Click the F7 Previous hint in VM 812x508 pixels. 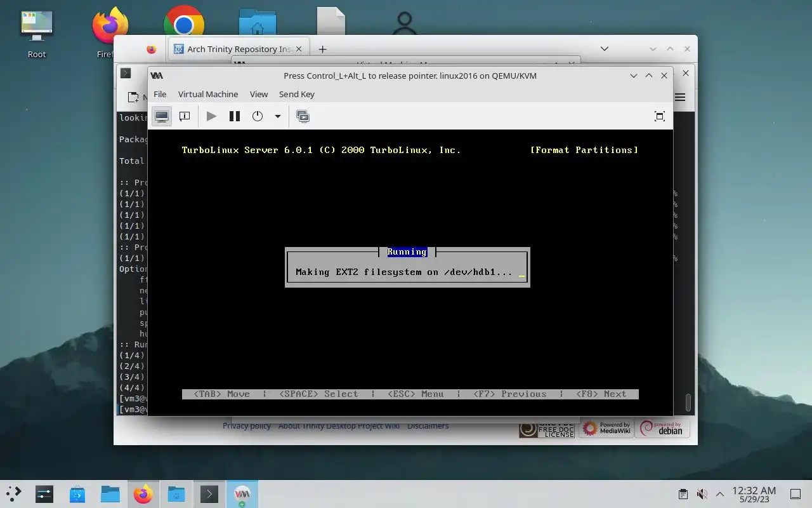[x=510, y=394]
